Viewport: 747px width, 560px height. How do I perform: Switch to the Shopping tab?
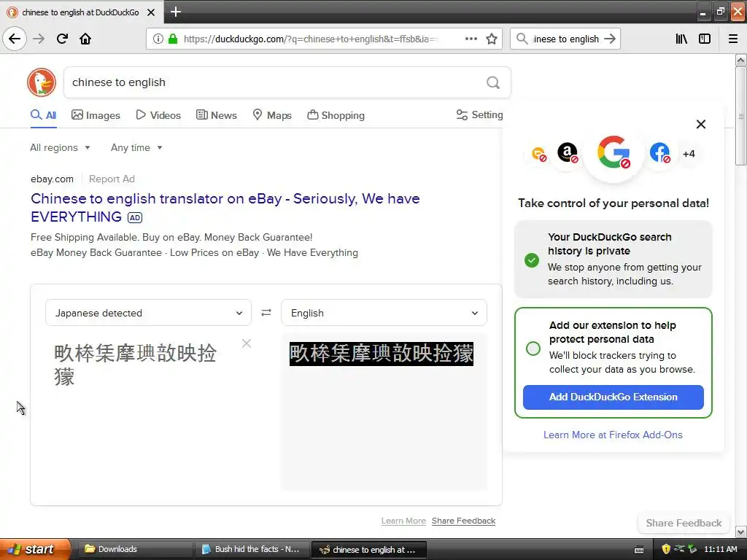click(x=336, y=114)
